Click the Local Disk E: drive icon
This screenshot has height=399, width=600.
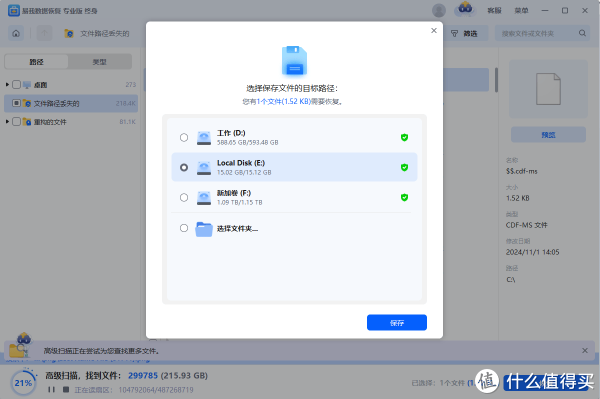coord(204,168)
